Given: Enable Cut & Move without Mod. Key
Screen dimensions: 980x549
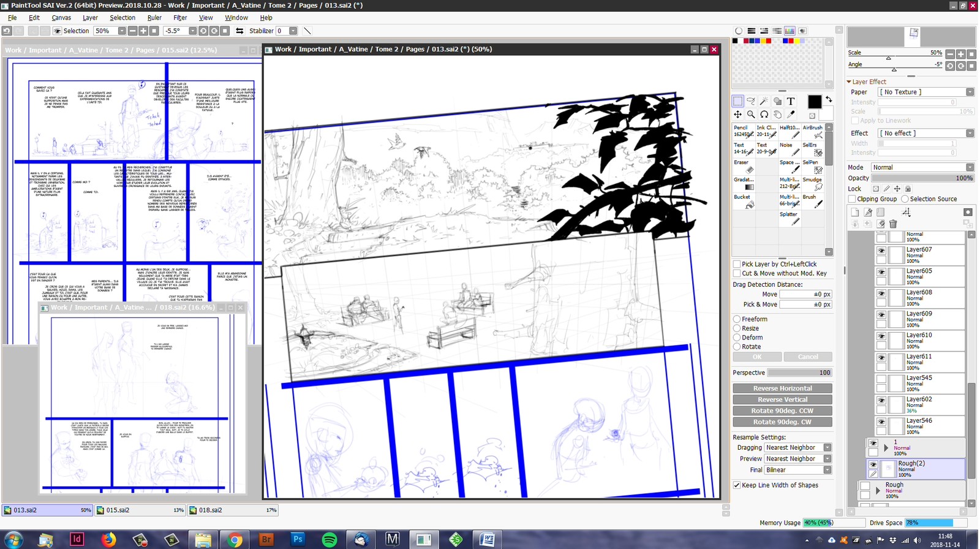Looking at the screenshot, I should point(737,273).
